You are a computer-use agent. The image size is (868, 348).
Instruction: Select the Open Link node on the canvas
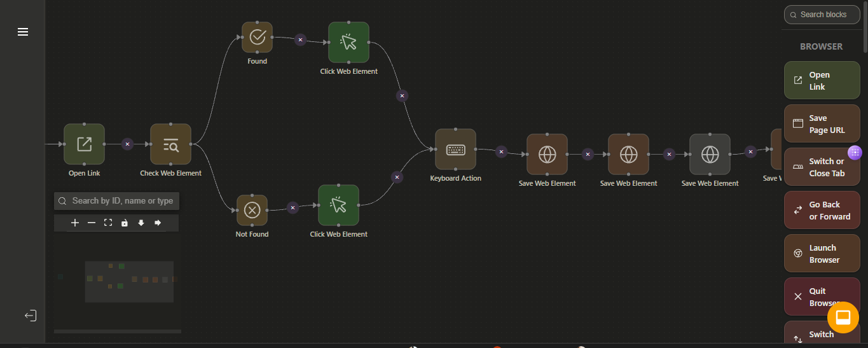[84, 144]
